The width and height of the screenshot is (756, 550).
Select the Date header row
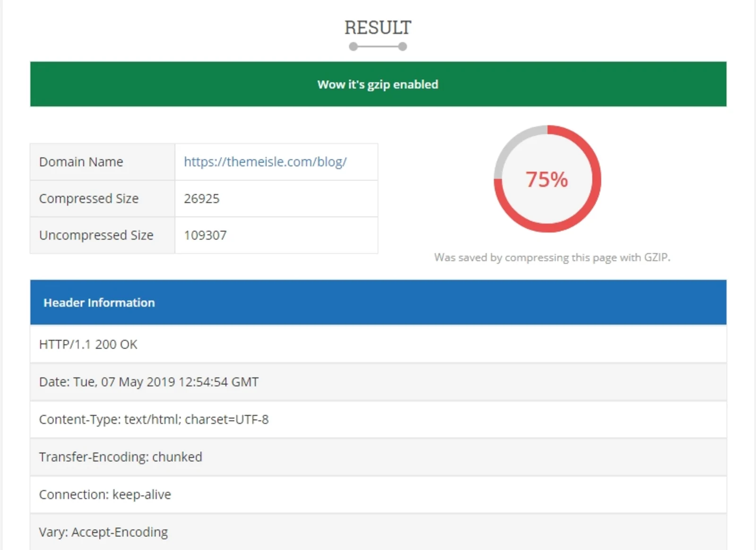(378, 382)
